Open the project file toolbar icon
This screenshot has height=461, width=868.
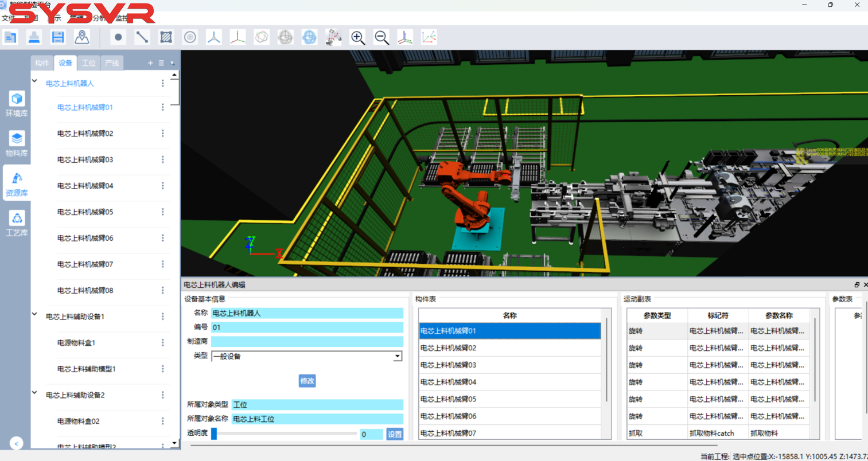10,38
